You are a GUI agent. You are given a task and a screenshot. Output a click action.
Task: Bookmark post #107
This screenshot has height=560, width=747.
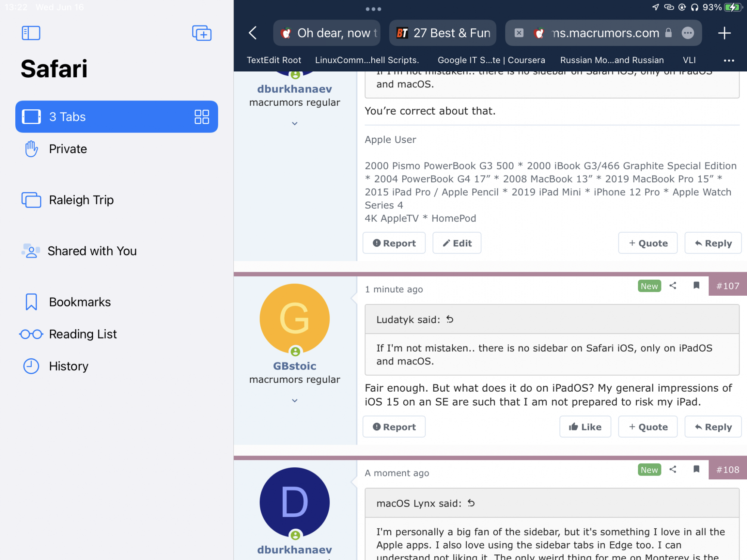click(696, 286)
